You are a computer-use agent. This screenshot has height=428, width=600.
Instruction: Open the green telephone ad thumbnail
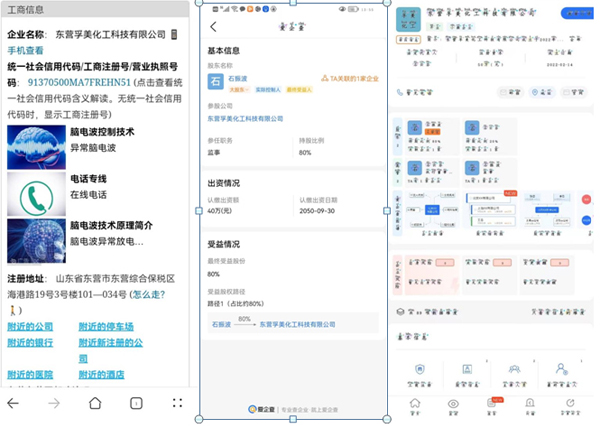coord(36,194)
